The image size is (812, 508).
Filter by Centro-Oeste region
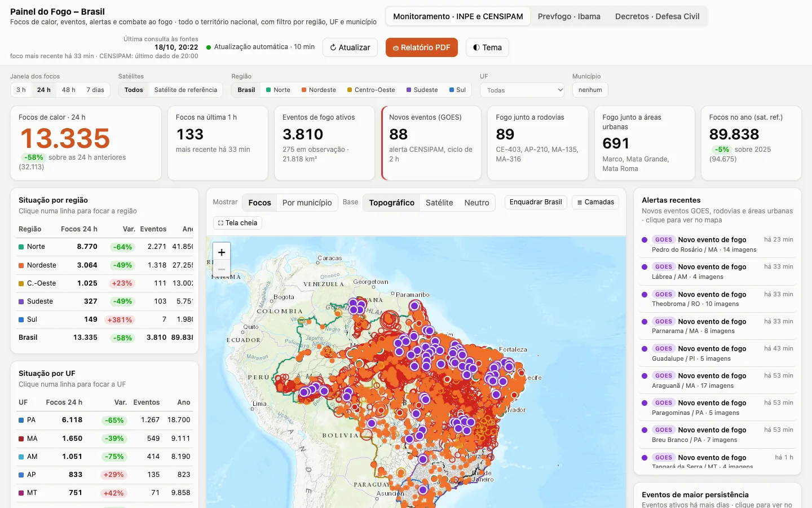[x=371, y=90]
